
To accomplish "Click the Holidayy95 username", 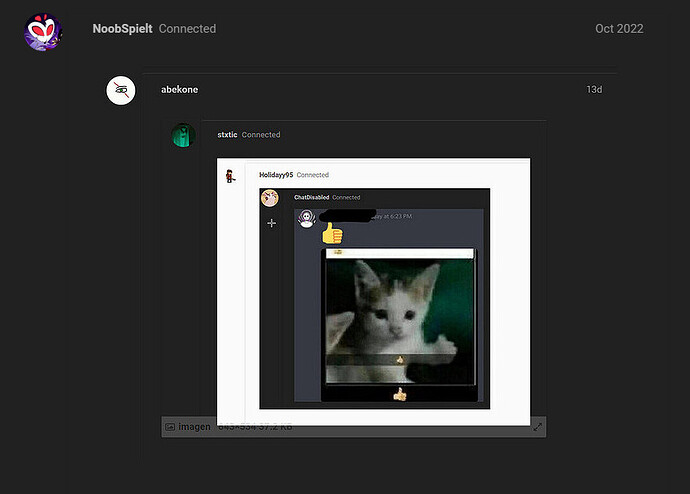I will (276, 175).
